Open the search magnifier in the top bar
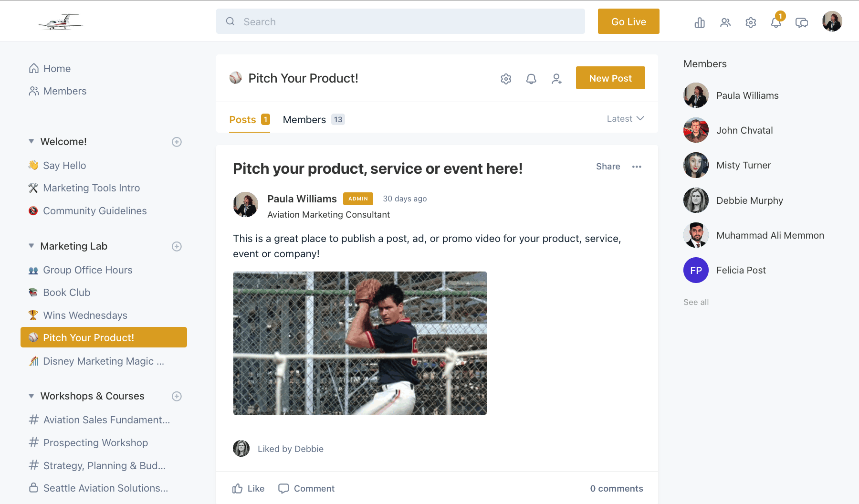 click(x=230, y=21)
